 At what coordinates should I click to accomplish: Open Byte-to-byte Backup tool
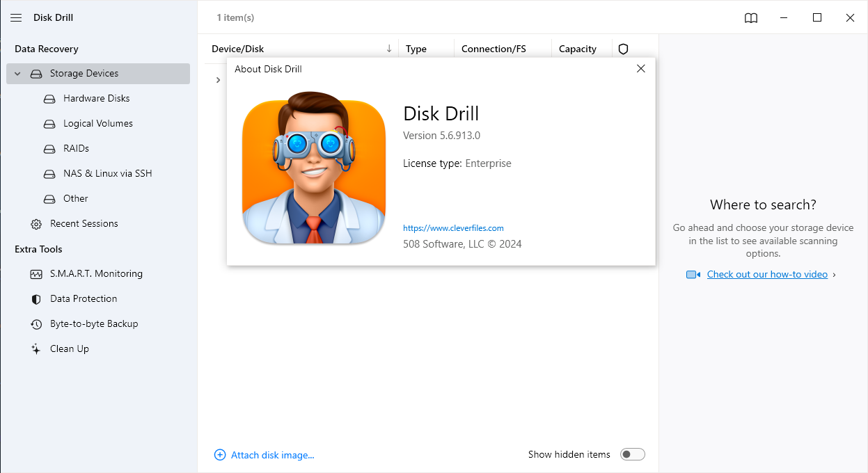tap(94, 324)
